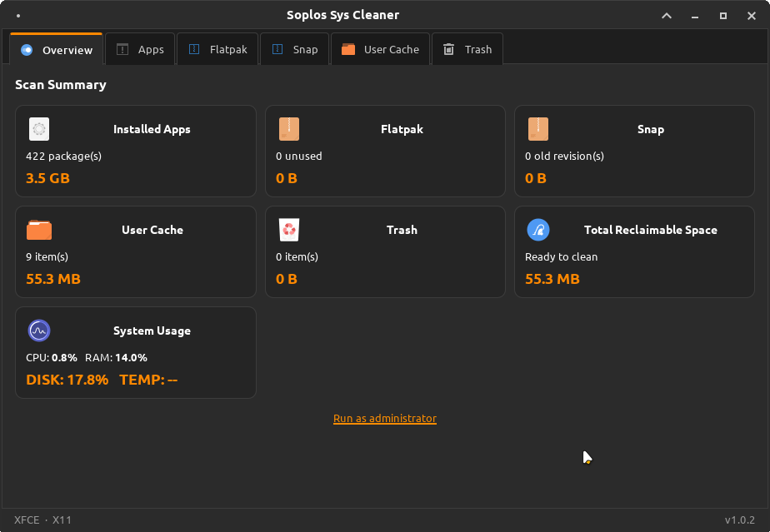This screenshot has width=770, height=532.
Task: Click the Snap card 0 B value
Action: [535, 178]
